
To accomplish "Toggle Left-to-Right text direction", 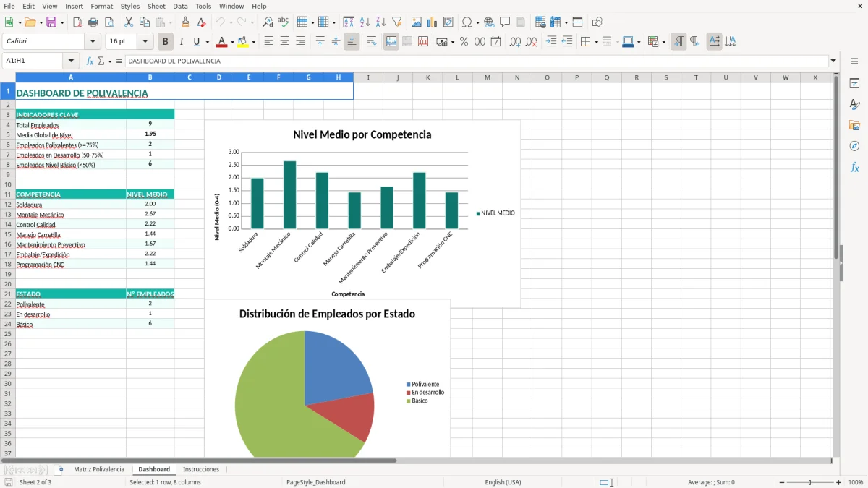I will click(x=678, y=42).
